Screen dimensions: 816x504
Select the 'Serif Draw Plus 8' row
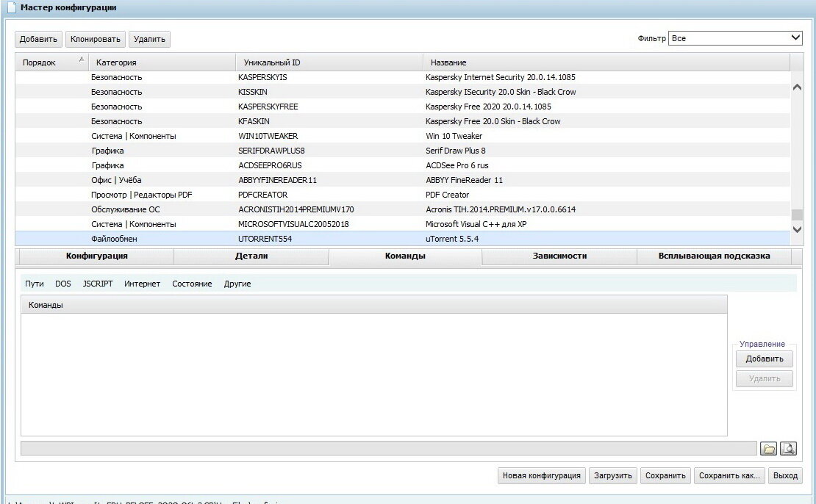click(x=402, y=151)
